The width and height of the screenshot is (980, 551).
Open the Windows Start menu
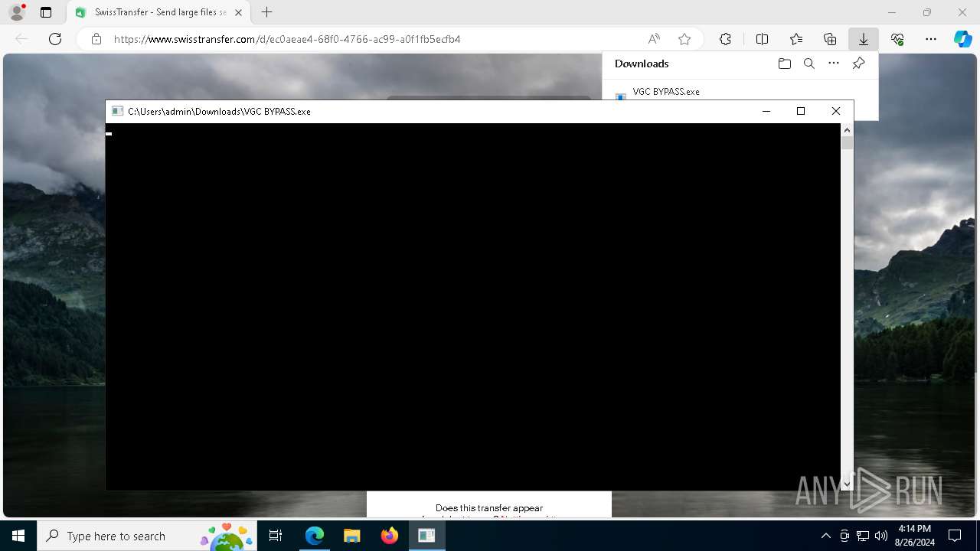[x=18, y=536]
